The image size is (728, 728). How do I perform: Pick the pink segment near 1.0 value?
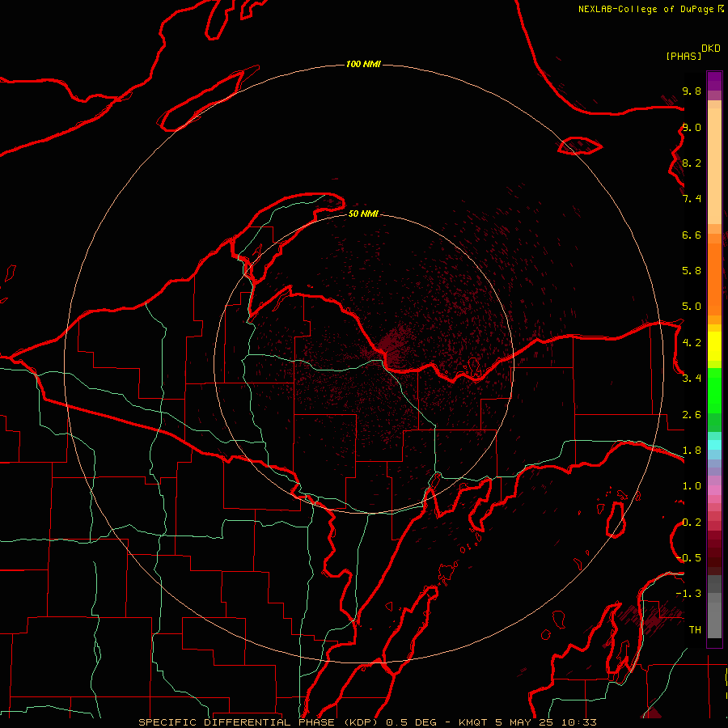tap(714, 490)
